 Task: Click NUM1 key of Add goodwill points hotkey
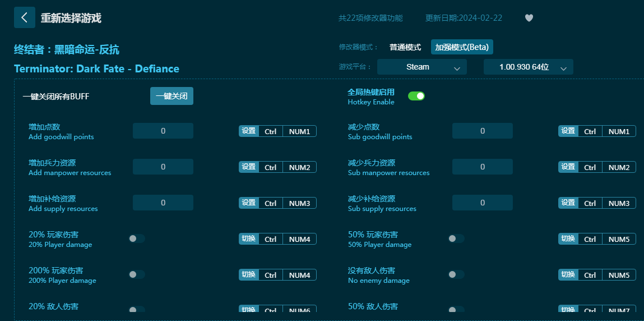tap(299, 131)
